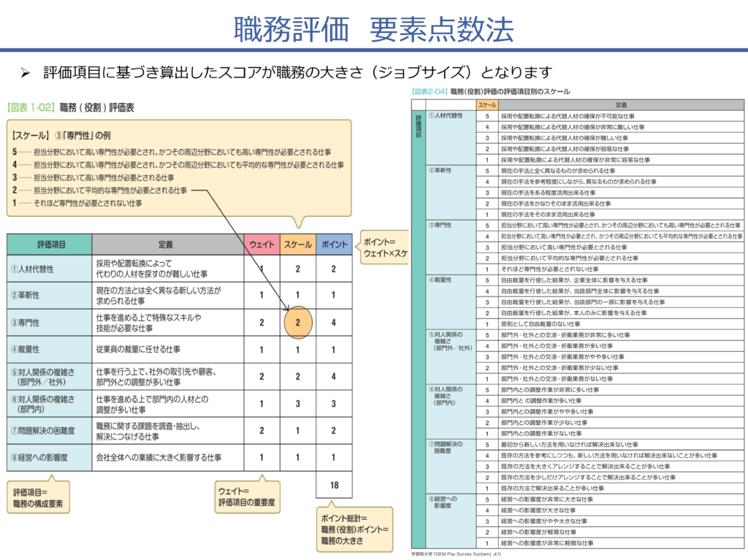
Task: Click the vertical 「評価項目」 label in the 図表2-04 table
Action: pos(419,126)
